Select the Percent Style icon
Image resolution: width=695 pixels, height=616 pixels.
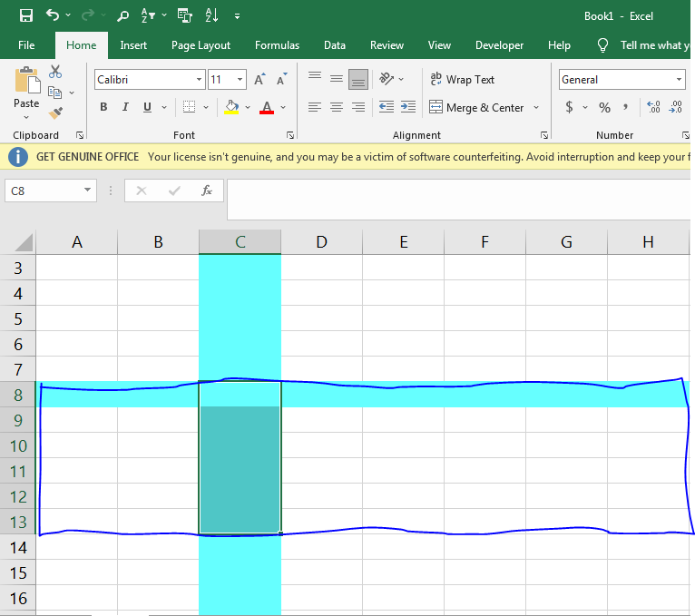tap(604, 107)
